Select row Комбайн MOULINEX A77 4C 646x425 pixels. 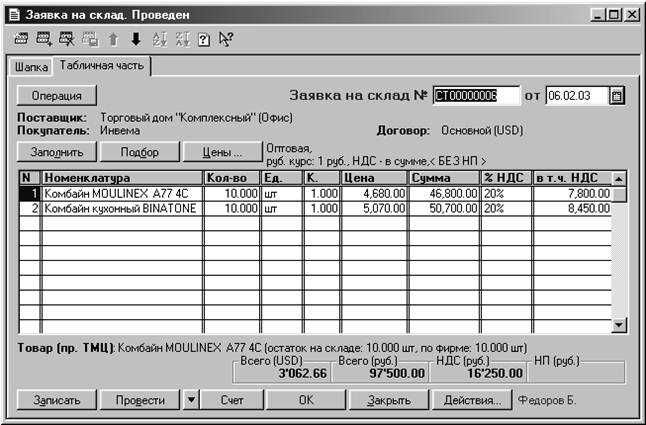click(316, 194)
